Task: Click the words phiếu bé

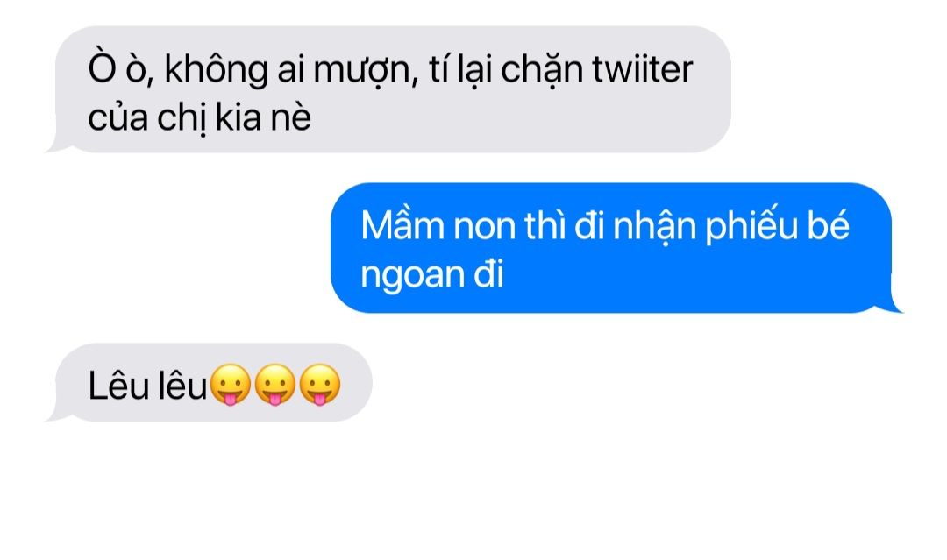Action: tap(777, 227)
